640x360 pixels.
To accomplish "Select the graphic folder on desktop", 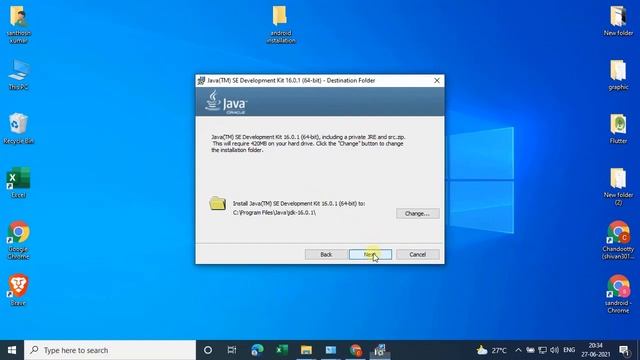I will tap(618, 75).
